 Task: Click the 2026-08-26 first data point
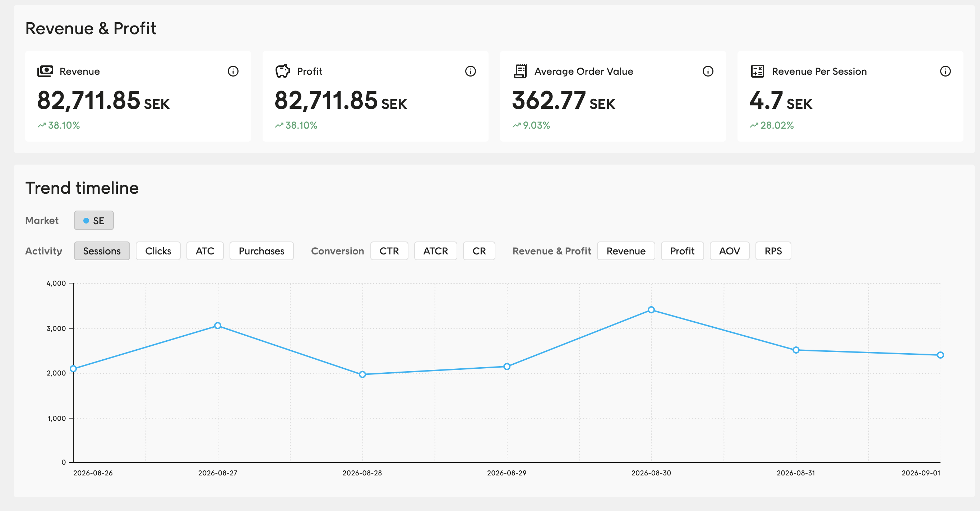[73, 368]
